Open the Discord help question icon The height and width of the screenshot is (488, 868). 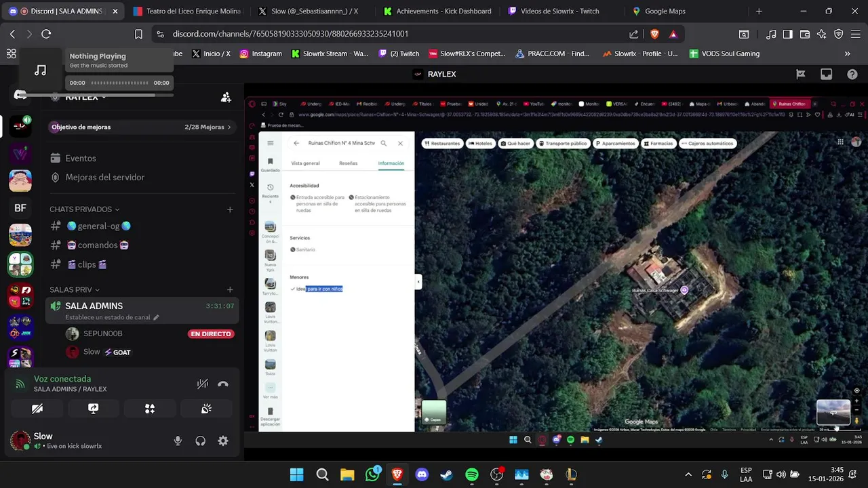click(x=852, y=75)
